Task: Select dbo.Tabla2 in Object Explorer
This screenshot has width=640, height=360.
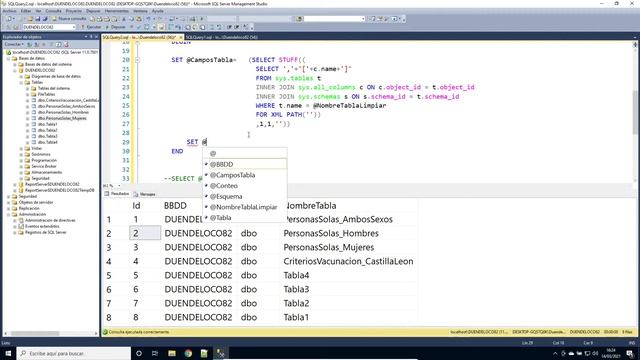Action: (47, 130)
